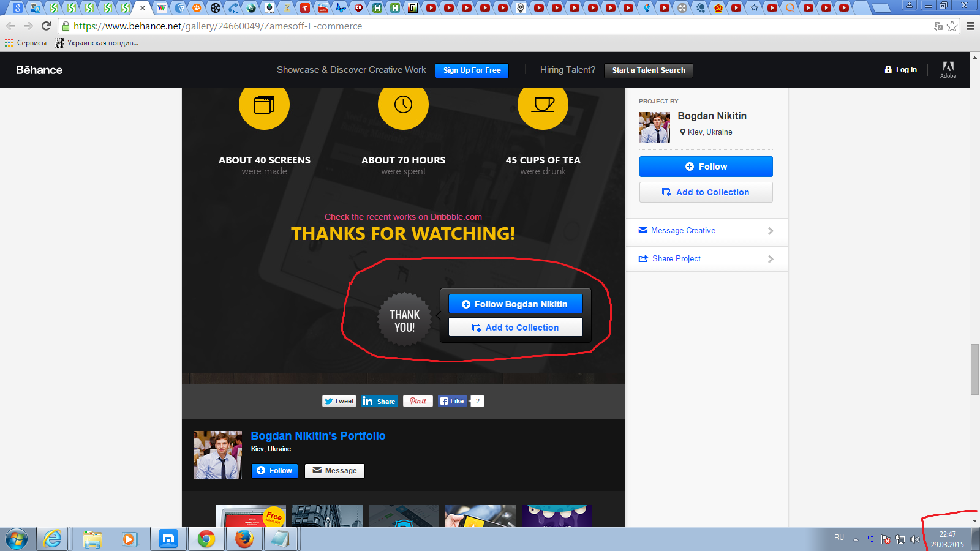Open the Maxthon browser from the taskbar
980x551 pixels.
point(168,539)
